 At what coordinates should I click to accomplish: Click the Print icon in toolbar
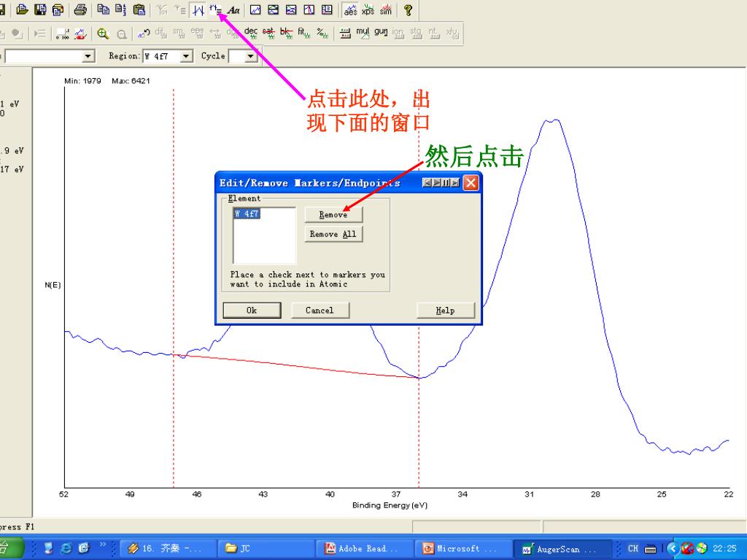point(80,10)
